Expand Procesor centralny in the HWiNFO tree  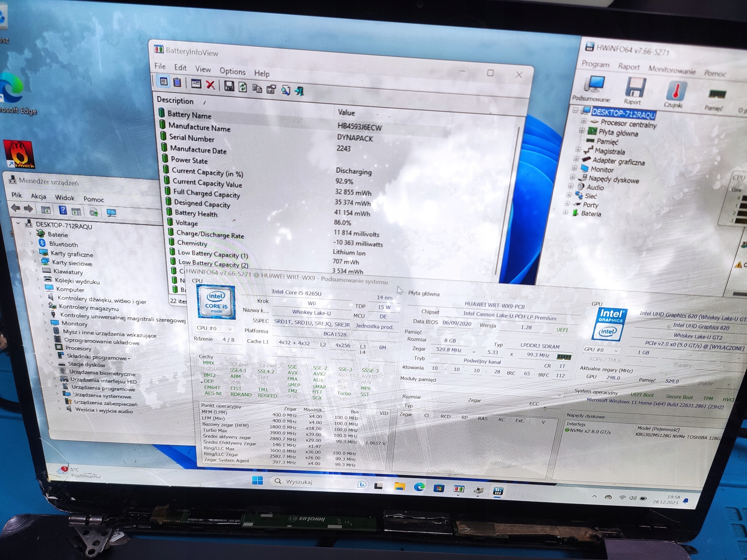[584, 121]
